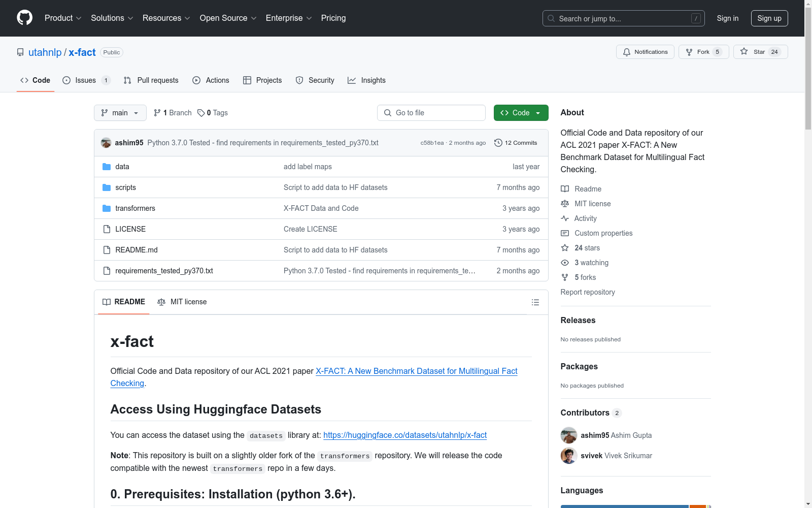Open the GitHub homepage logo
Viewport: 812px width, 508px height.
click(x=24, y=18)
